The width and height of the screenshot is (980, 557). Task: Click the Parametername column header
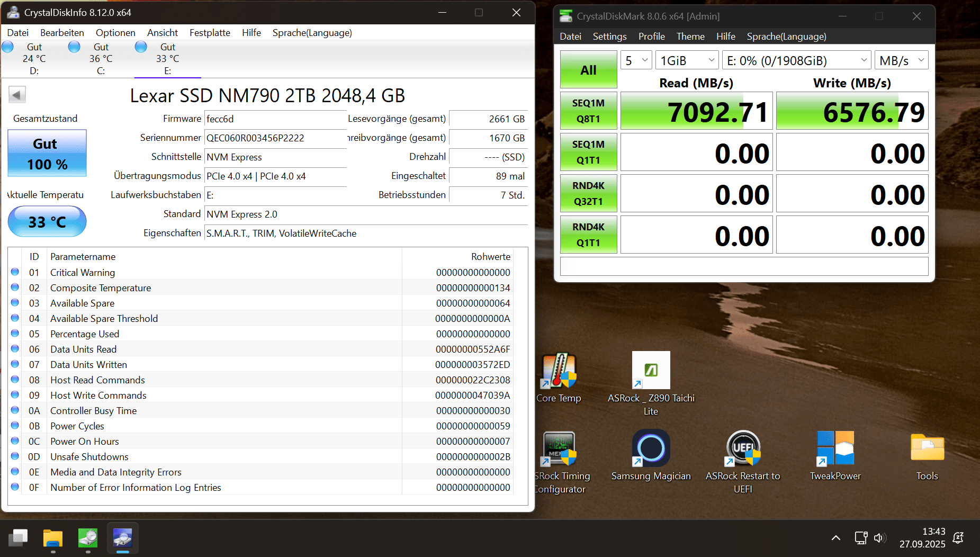224,257
